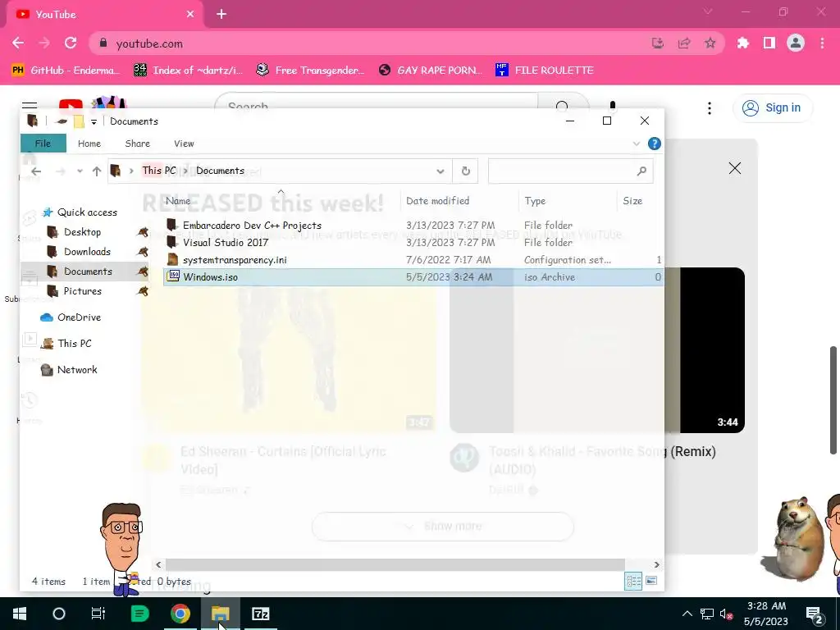This screenshot has height=630, width=840.
Task: Open 7-Zip from the taskbar
Action: (260, 614)
